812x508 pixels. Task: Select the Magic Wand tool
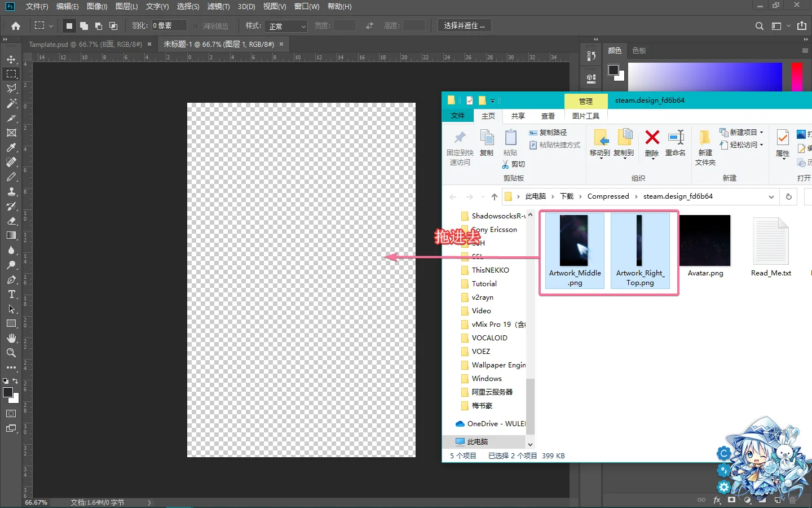pyautogui.click(x=11, y=103)
